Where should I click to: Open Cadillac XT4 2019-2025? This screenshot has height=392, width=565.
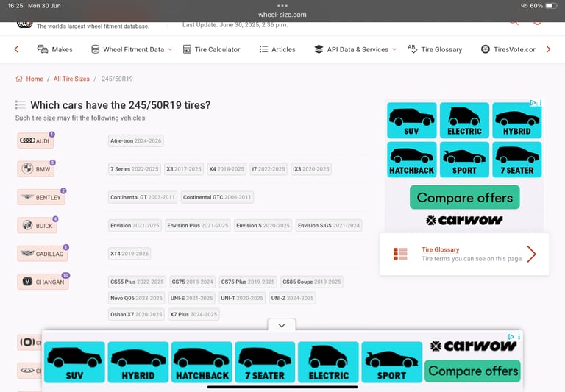coord(129,254)
